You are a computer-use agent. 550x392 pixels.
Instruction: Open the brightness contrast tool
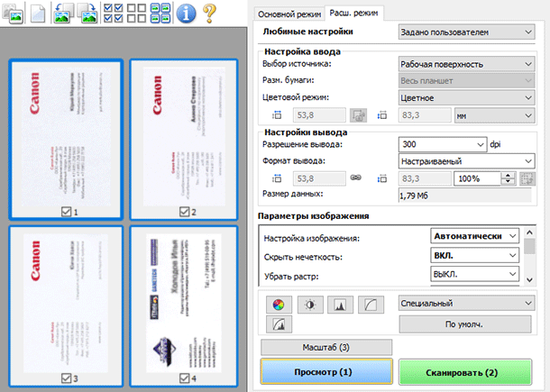(310, 305)
